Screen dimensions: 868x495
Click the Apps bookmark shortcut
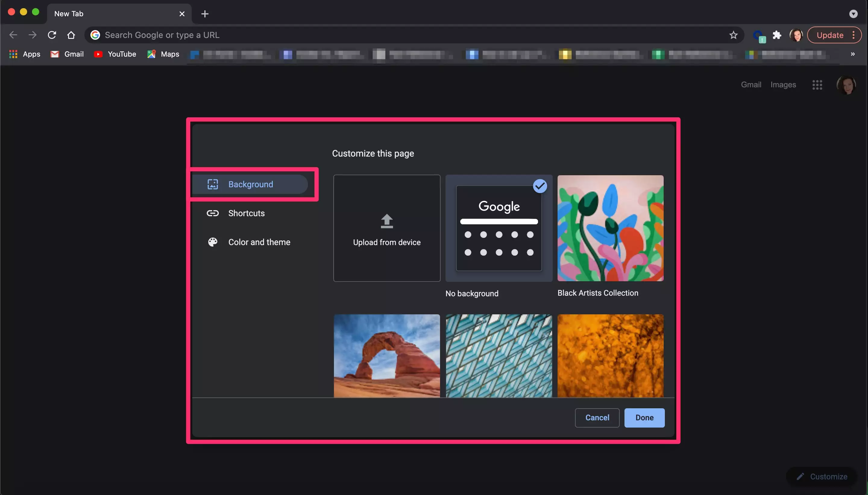[24, 54]
